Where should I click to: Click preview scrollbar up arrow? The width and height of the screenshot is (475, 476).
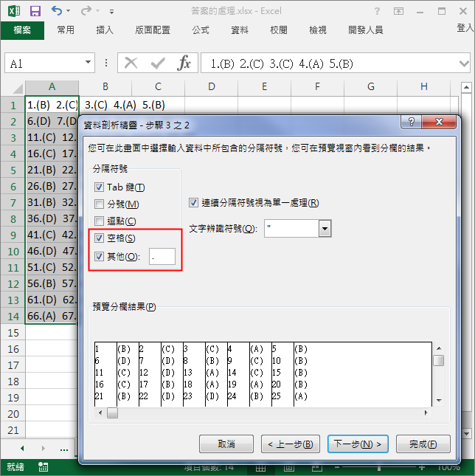click(x=439, y=348)
